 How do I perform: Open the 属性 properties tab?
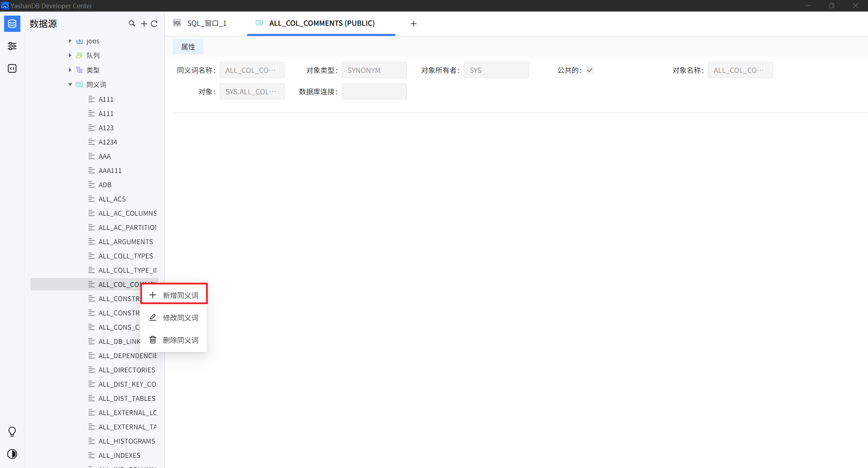point(188,47)
